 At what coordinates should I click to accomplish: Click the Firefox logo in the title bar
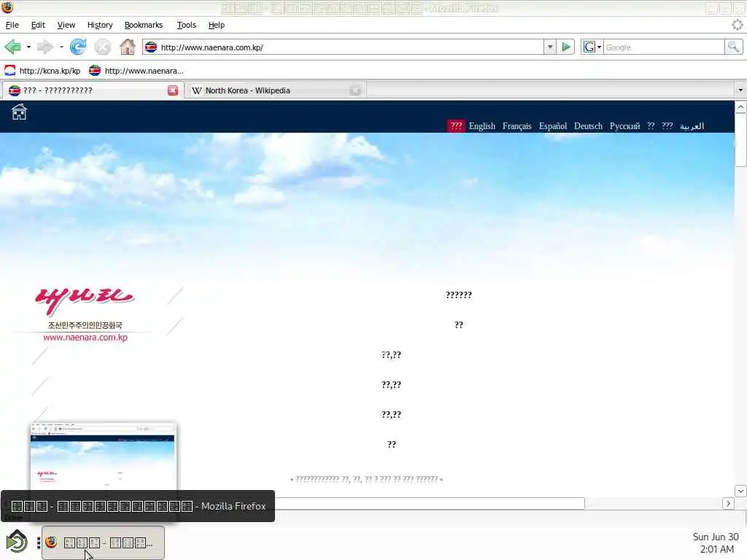coord(7,7)
